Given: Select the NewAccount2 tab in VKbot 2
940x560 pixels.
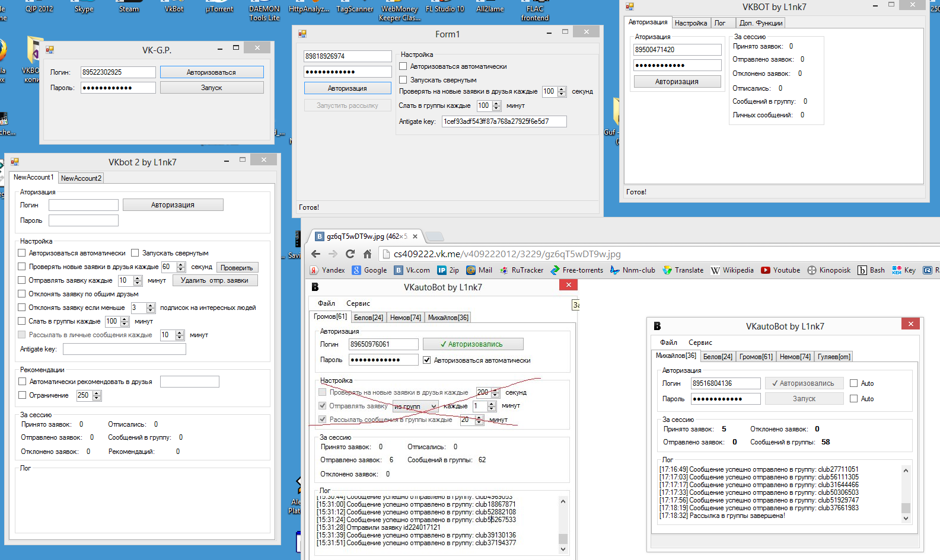Looking at the screenshot, I should [81, 178].
